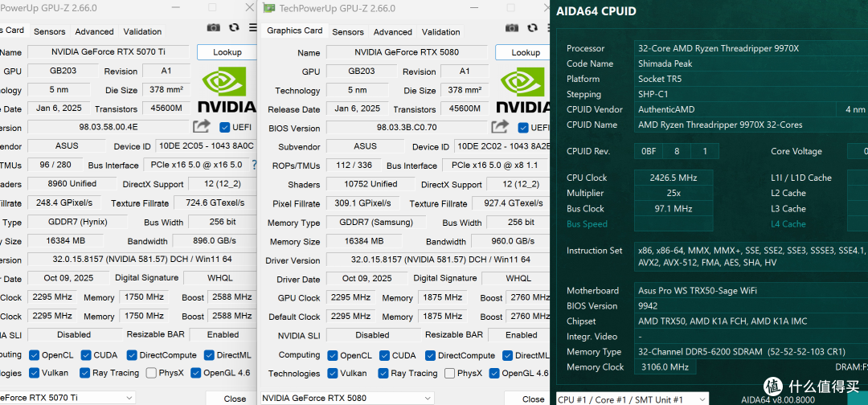The image size is (868, 405).
Task: Click refresh icon in RTX 5080 window
Action: tap(533, 27)
